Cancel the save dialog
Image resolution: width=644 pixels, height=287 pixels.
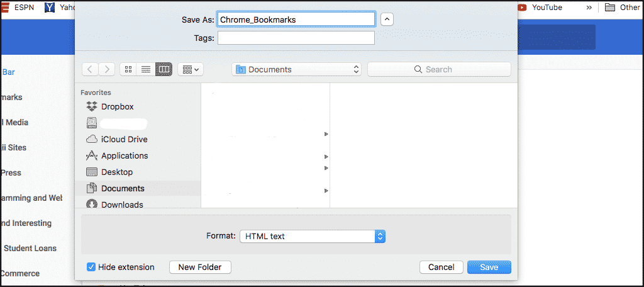pos(441,267)
